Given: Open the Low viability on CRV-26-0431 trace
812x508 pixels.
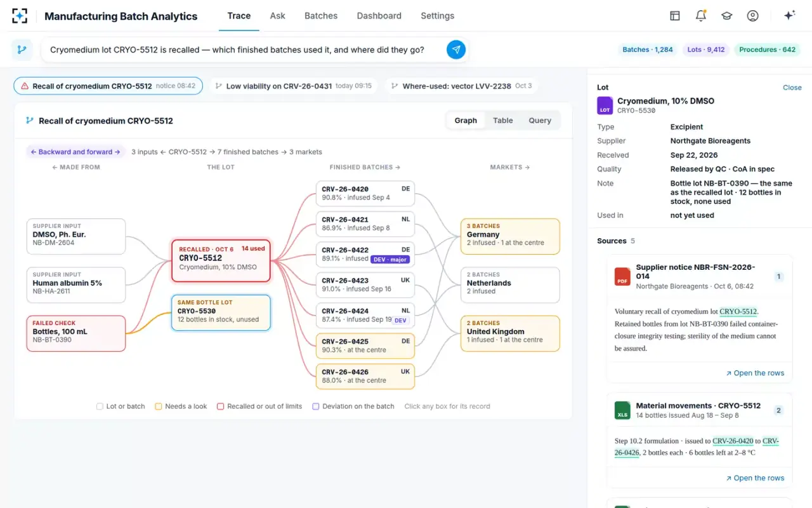Looking at the screenshot, I should (292, 86).
